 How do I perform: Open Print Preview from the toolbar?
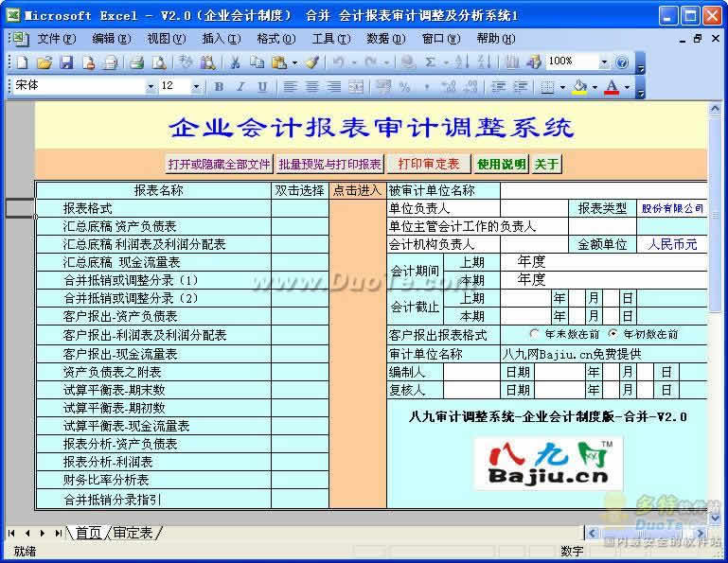pos(159,62)
